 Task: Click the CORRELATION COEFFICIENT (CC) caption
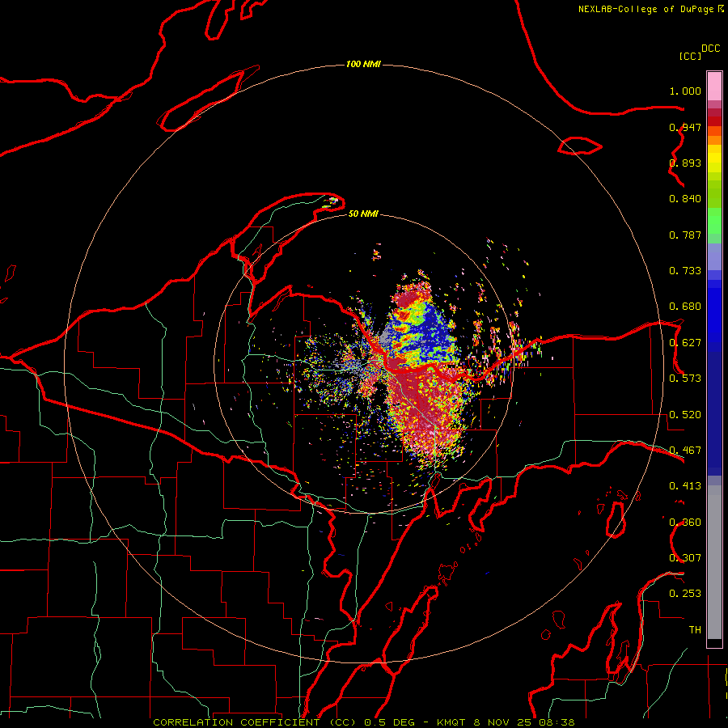click(x=255, y=722)
